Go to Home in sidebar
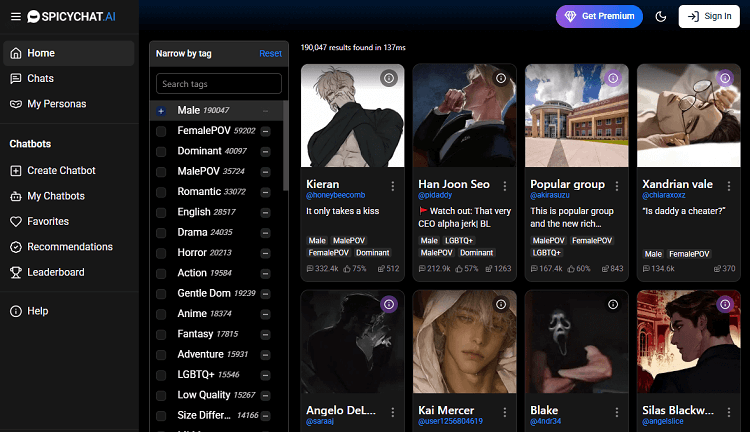The image size is (750, 432). pos(68,53)
